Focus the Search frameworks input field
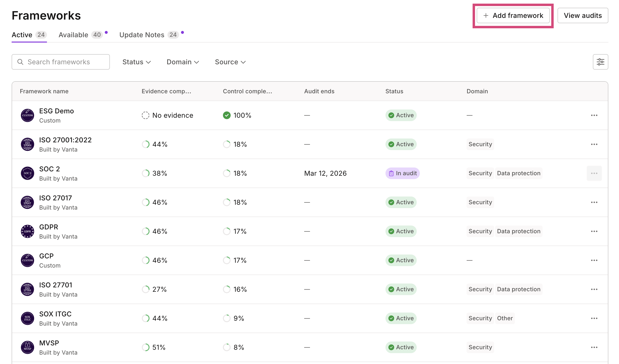Screen dimensions: 619x364 61,62
